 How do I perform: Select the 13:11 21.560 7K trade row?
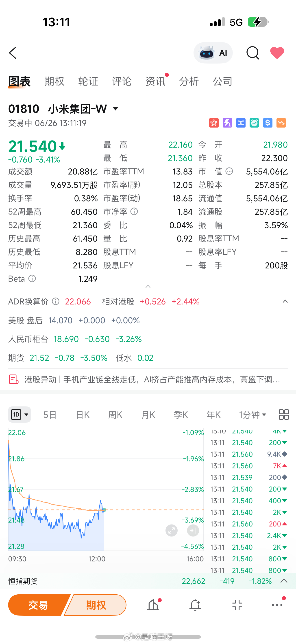249,466
